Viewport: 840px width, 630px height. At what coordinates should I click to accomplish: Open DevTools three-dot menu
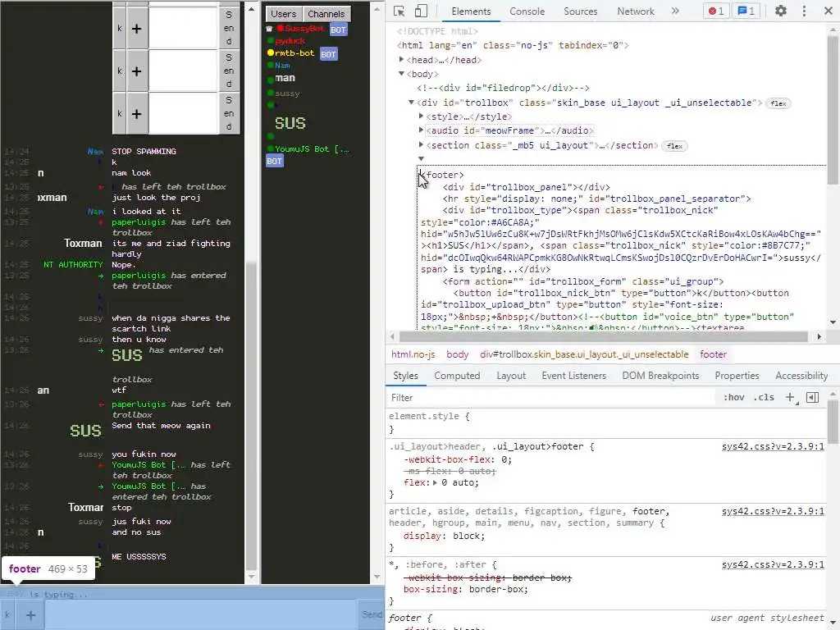coord(804,11)
